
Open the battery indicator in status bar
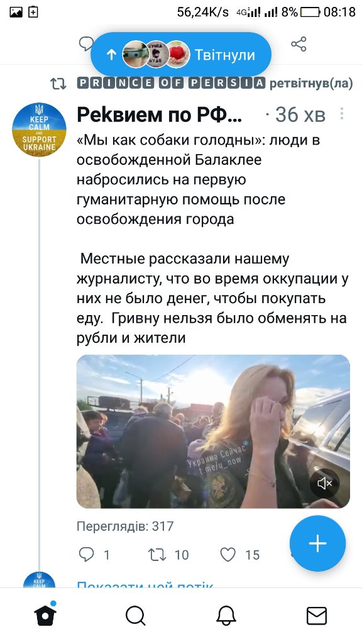pyautogui.click(x=310, y=13)
